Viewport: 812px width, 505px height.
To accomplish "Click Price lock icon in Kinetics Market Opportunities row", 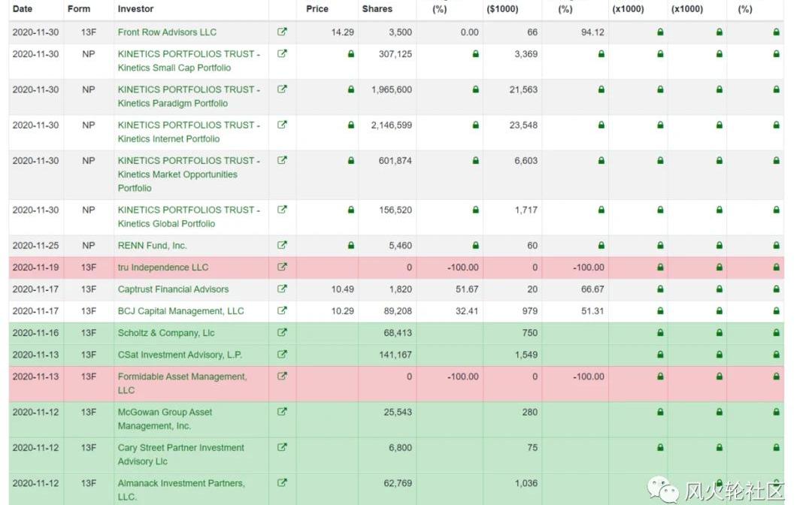I will 351,160.
